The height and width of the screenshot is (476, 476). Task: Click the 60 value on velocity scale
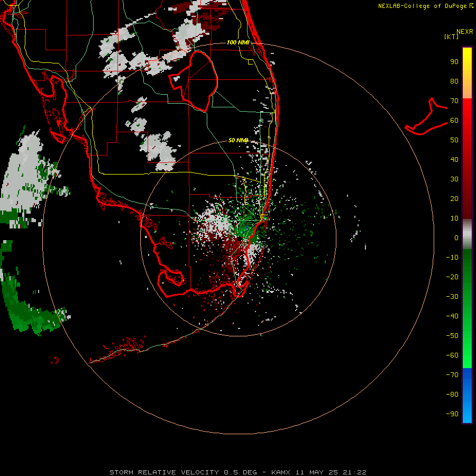coord(454,121)
